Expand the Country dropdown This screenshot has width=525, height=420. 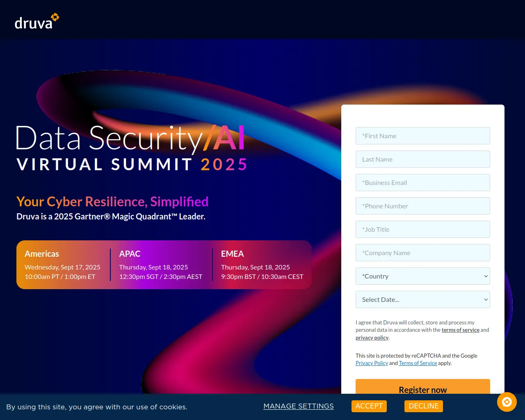coord(422,276)
